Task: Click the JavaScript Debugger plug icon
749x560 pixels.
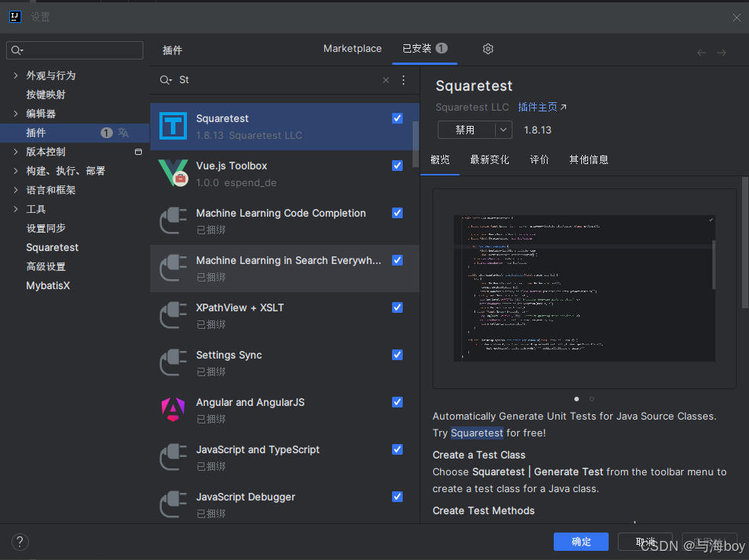Action: pos(173,504)
